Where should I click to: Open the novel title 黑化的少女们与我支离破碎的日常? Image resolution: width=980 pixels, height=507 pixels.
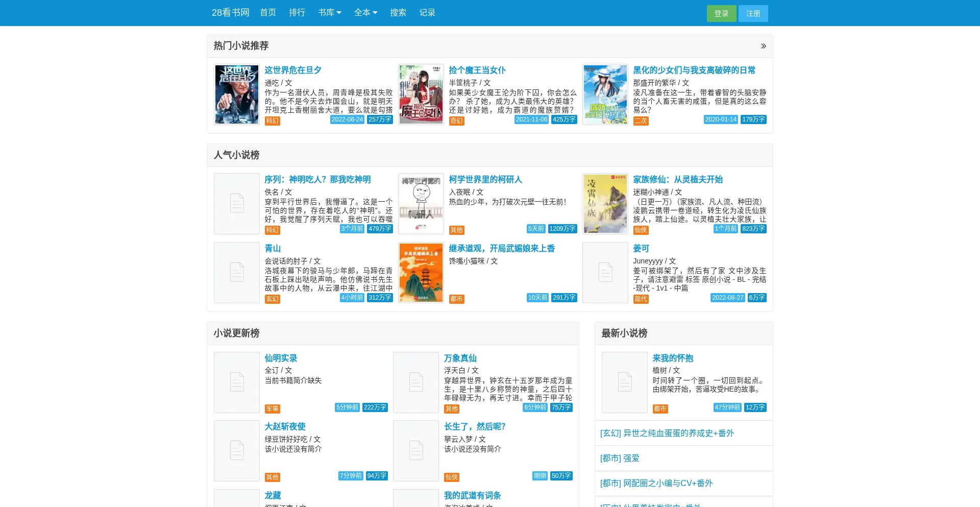click(x=694, y=70)
